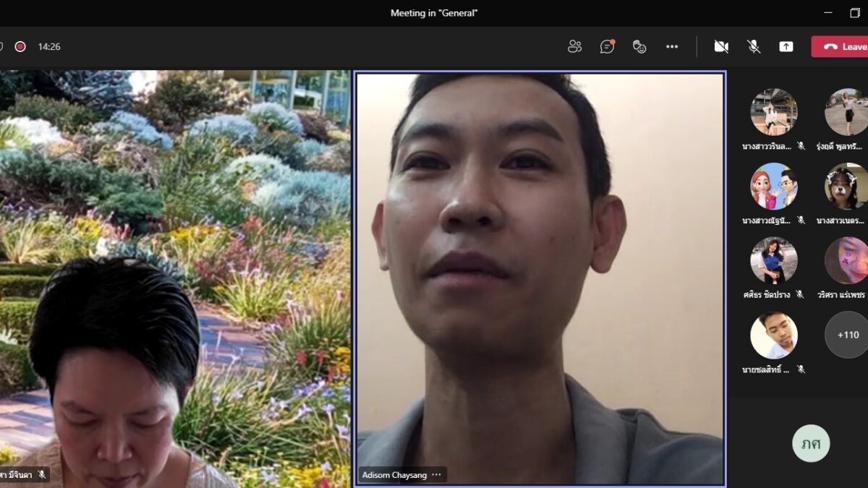868x488 pixels.
Task: Click muted mic icon beside นางสาววรินล...
Action: (801, 146)
